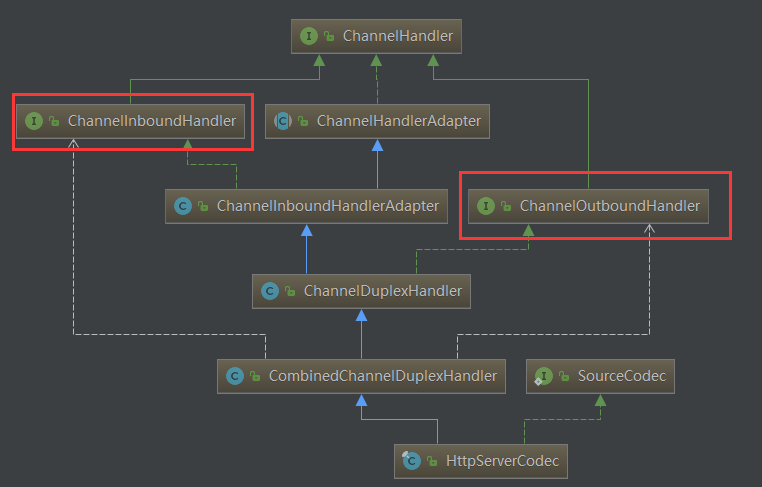Click public lock icon on HttpServerCodec node
Viewport: 762px width, 487px height.
pyautogui.click(x=432, y=461)
